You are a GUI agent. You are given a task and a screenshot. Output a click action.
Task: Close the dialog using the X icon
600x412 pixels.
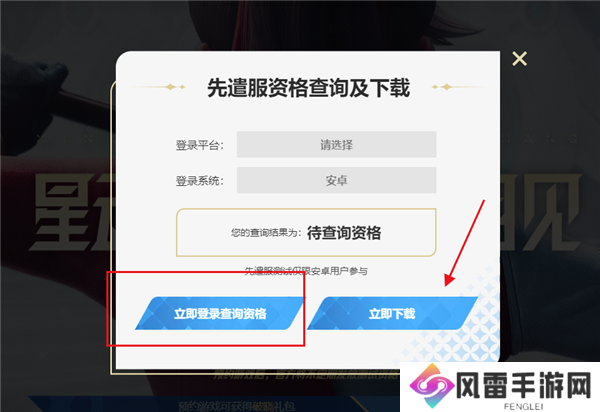pyautogui.click(x=519, y=59)
